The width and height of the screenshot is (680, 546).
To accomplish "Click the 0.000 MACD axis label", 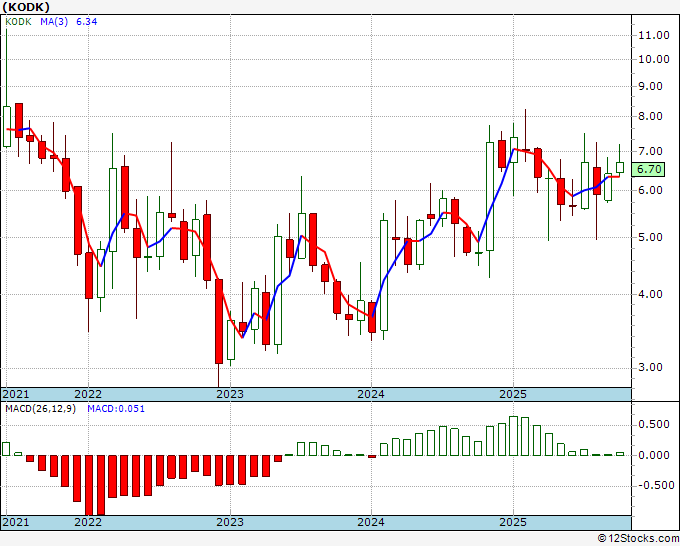I will tap(654, 455).
